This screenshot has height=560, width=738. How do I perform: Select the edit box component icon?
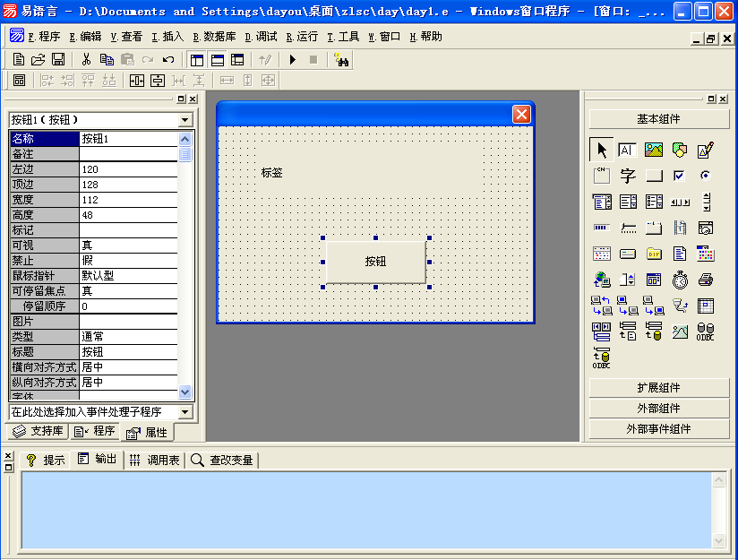click(x=627, y=150)
